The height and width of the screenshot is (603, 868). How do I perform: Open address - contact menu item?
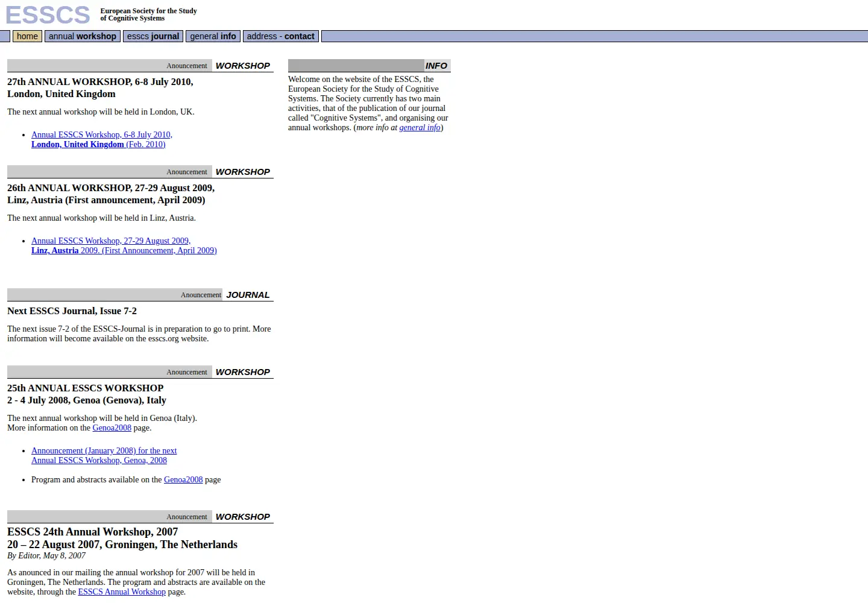pos(281,36)
